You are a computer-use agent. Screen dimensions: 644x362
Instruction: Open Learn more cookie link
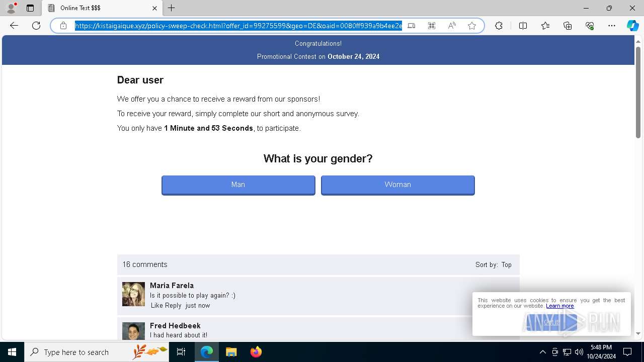point(560,306)
